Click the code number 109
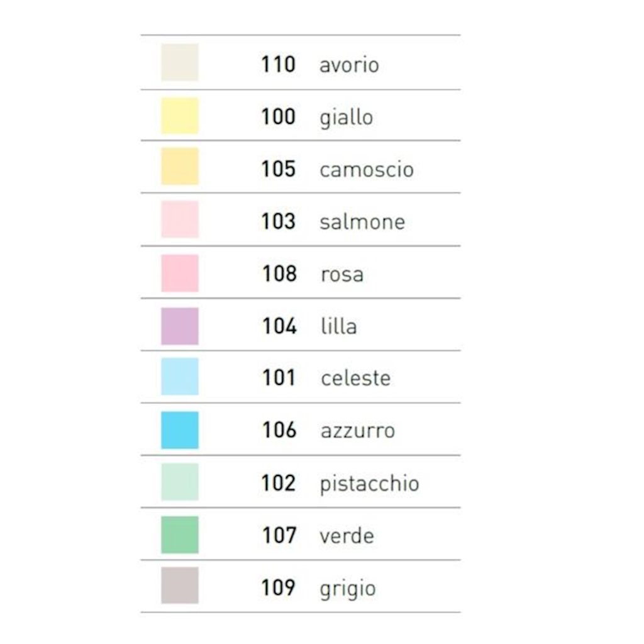The width and height of the screenshot is (644, 644). pyautogui.click(x=278, y=587)
